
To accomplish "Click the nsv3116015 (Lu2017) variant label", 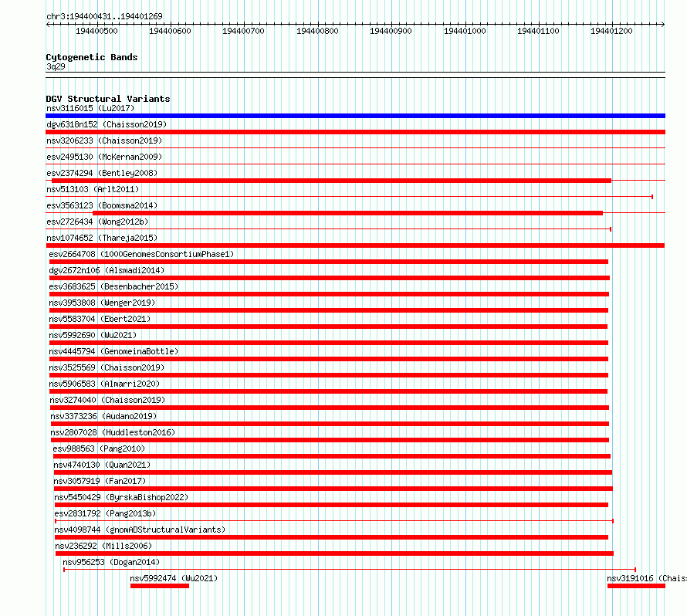I will point(90,108).
